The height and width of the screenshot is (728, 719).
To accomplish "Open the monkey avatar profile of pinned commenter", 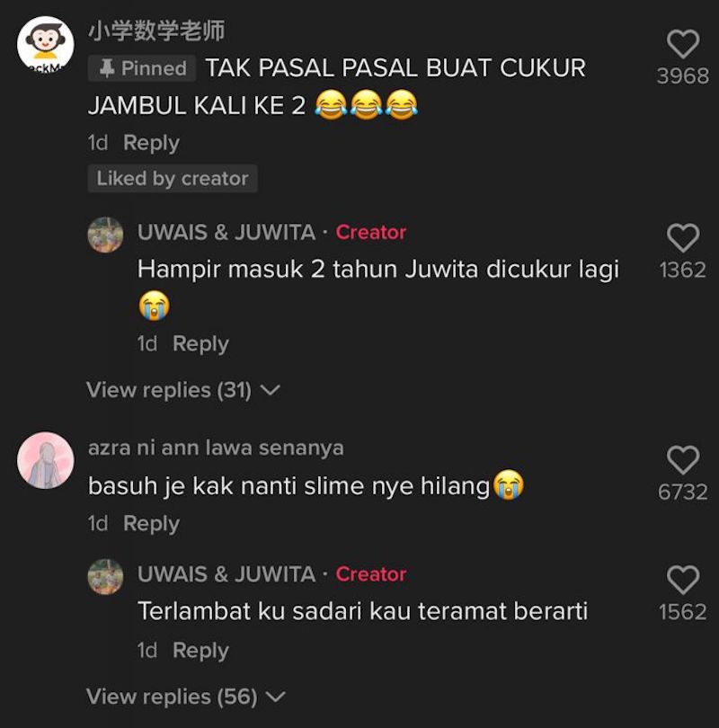I will (x=46, y=45).
